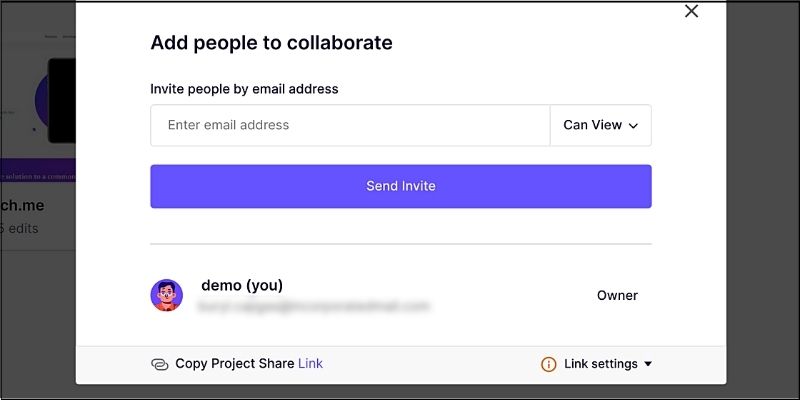800x400 pixels.
Task: Click the orange info icon
Action: point(548,364)
